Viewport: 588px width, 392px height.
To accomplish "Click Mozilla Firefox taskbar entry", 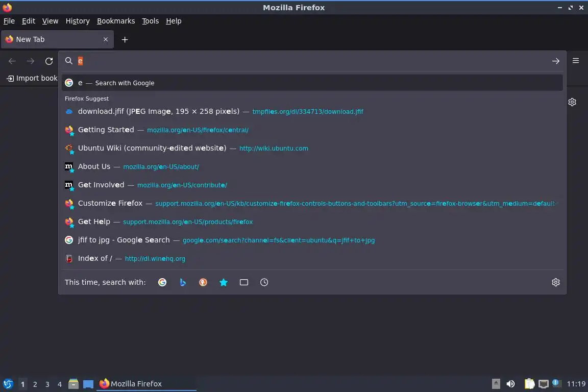I will [146, 384].
